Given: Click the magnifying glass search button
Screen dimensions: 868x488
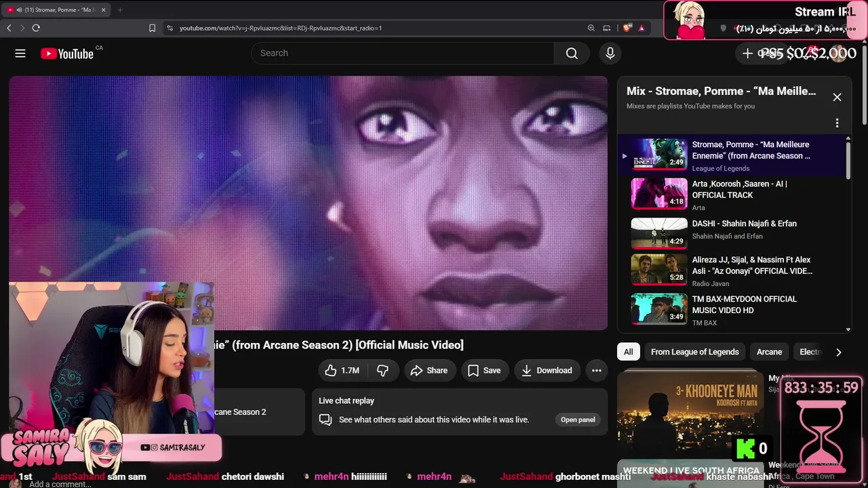Looking at the screenshot, I should coord(572,54).
